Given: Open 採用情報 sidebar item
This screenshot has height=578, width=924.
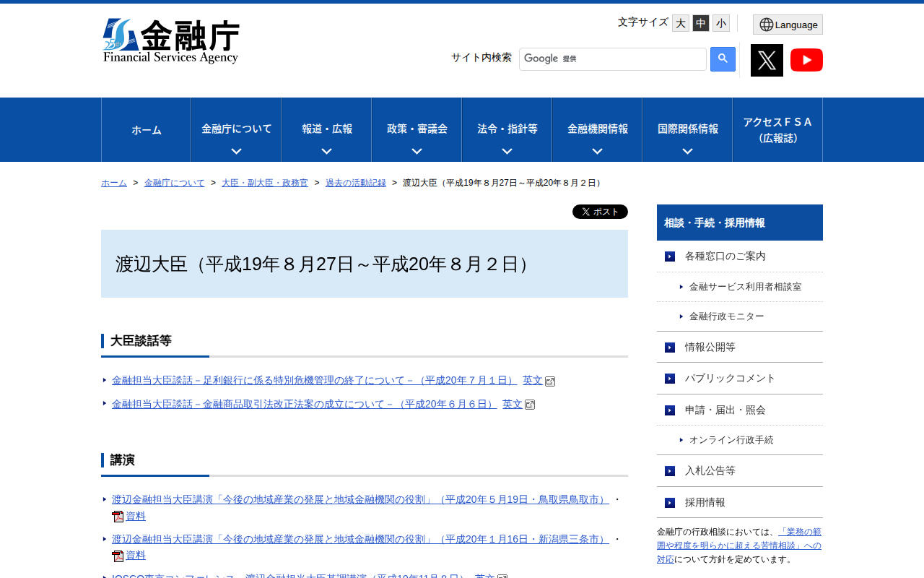Looking at the screenshot, I should pos(740,503).
